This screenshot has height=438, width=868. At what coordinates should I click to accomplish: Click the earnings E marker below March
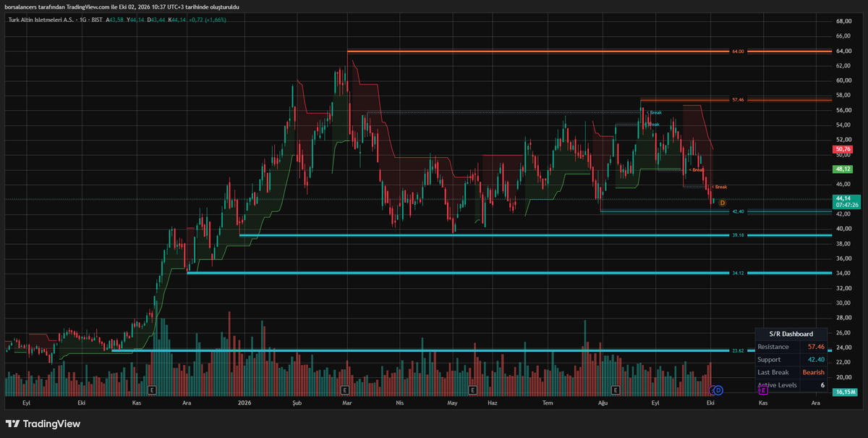click(346, 389)
